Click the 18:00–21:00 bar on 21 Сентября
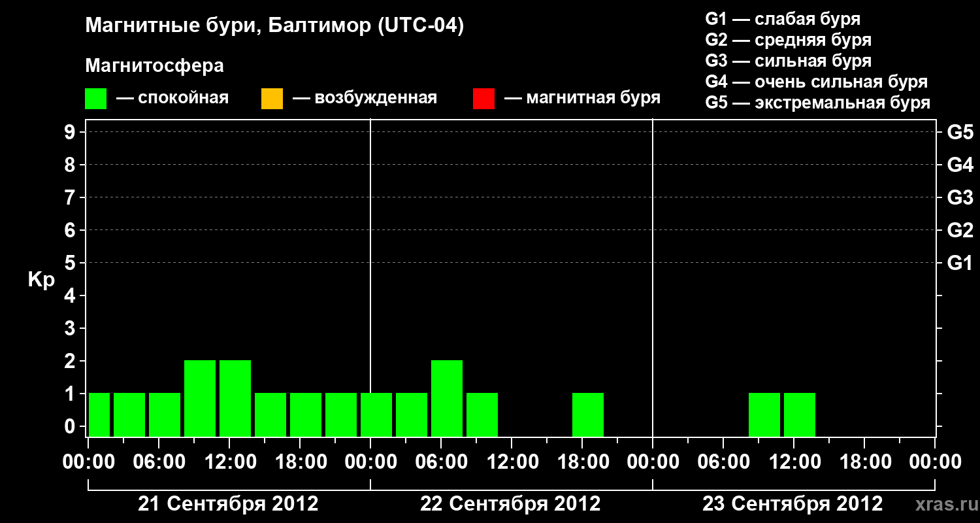This screenshot has height=523, width=980. point(306,414)
